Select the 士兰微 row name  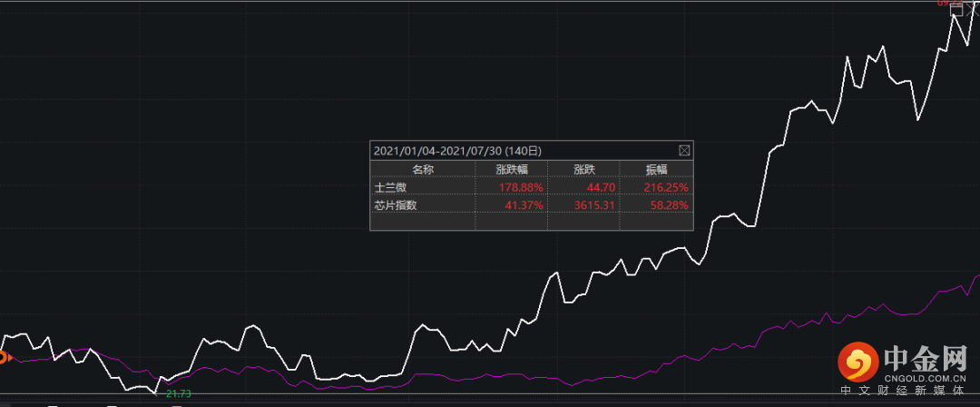pos(390,187)
